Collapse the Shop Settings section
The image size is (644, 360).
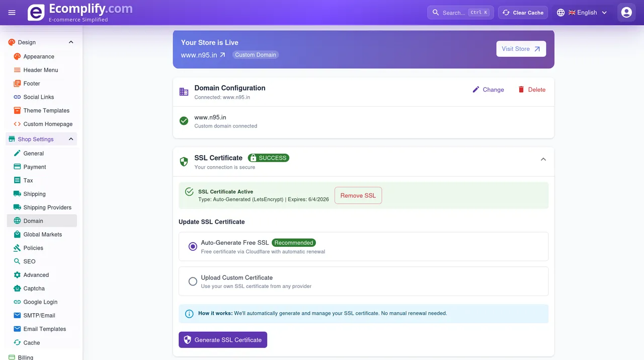pyautogui.click(x=71, y=138)
